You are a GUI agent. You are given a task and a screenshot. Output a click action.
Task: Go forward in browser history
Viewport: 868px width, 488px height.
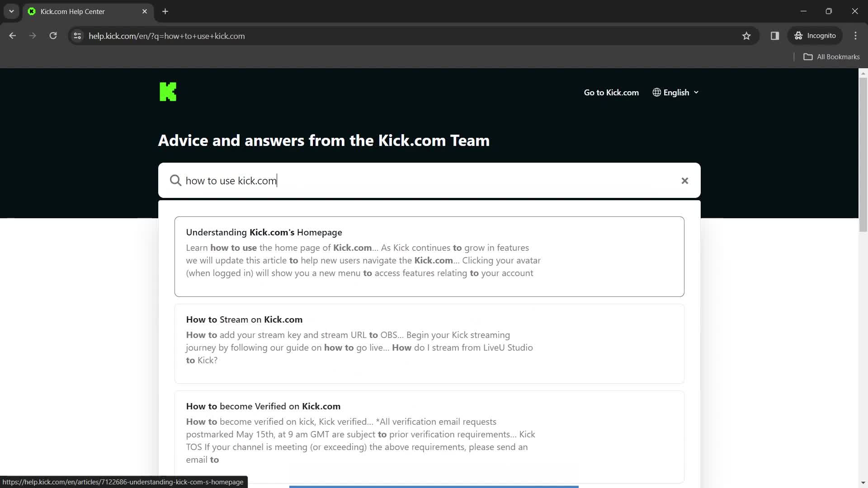33,36
